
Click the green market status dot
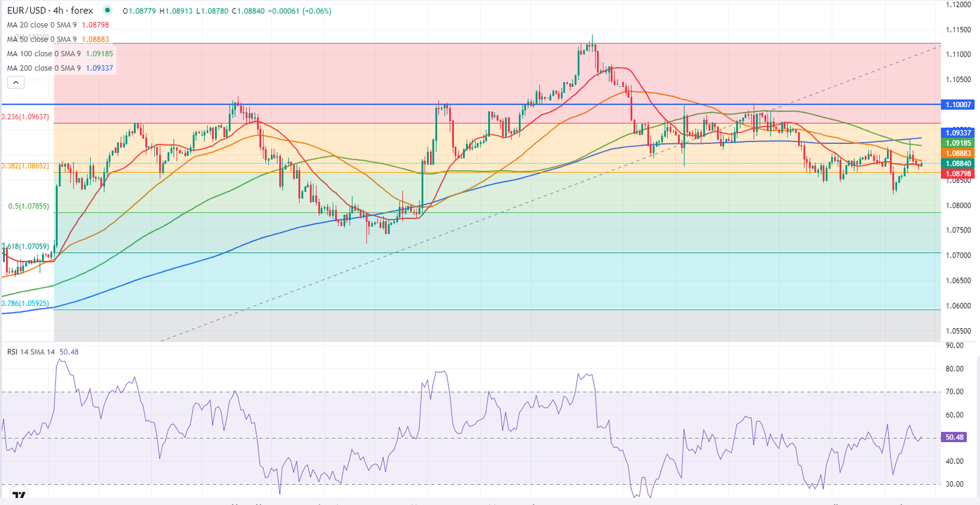[x=108, y=10]
